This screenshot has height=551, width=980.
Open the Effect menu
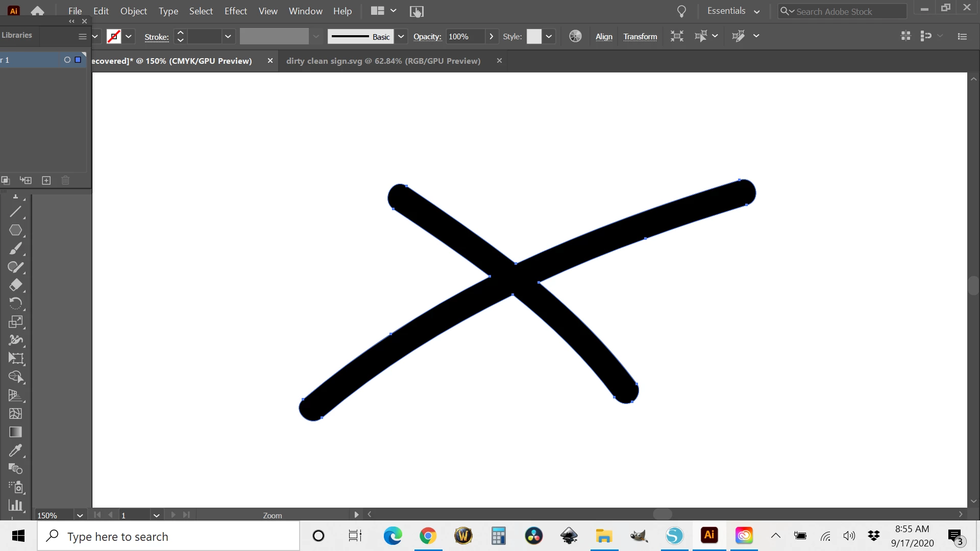(x=235, y=11)
